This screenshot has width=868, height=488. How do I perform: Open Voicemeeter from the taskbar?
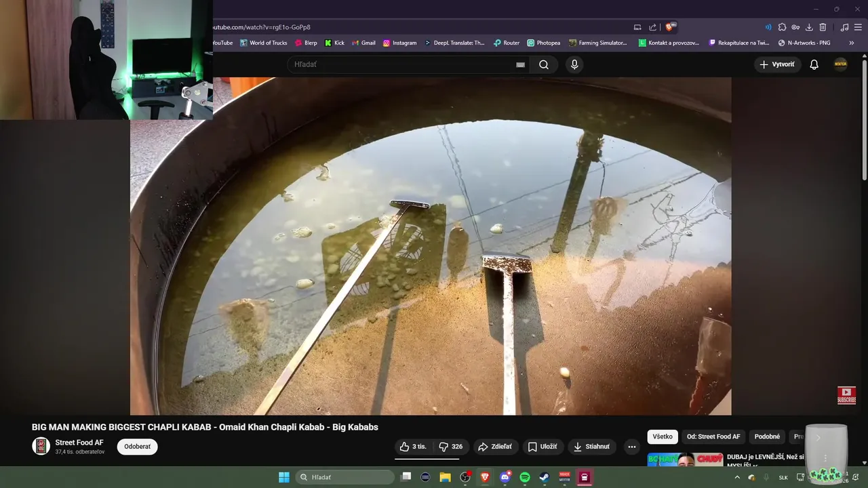[564, 477]
